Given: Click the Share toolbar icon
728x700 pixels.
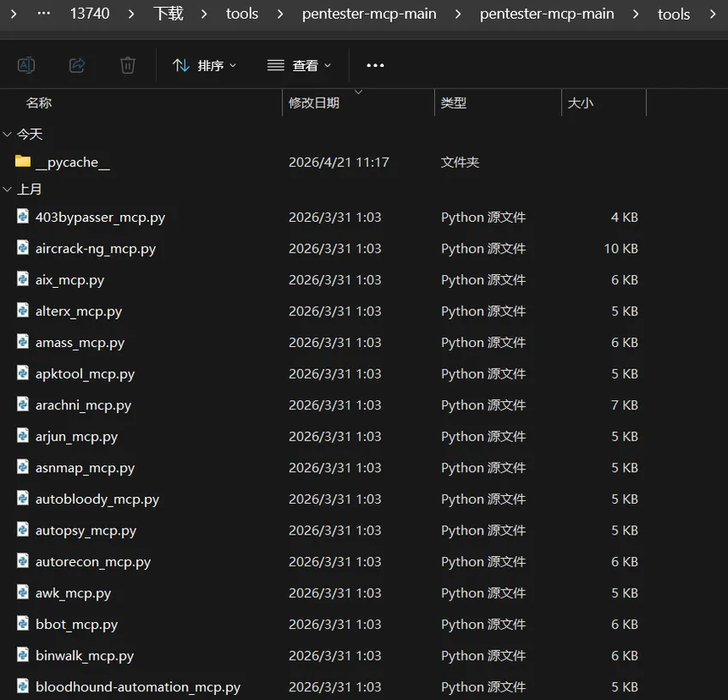Looking at the screenshot, I should [77, 65].
